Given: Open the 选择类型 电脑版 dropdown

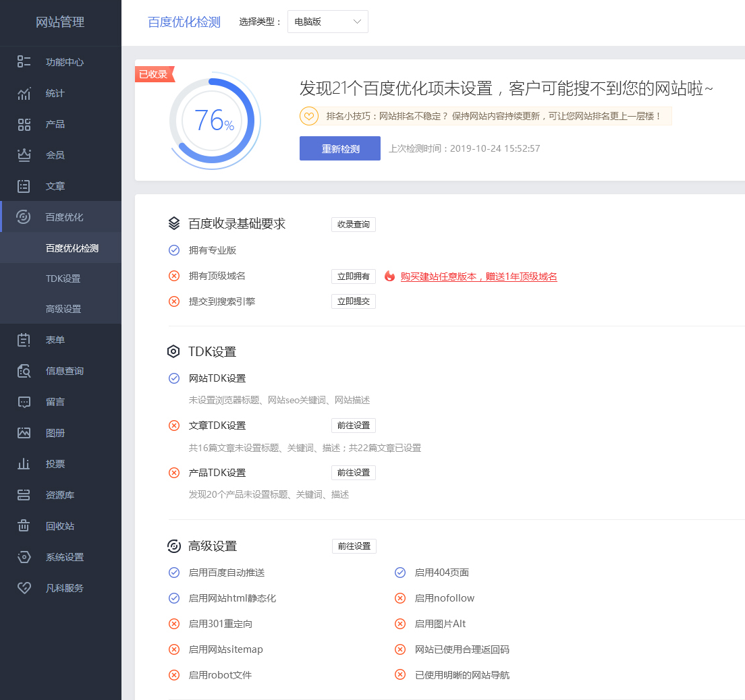Looking at the screenshot, I should coord(328,22).
